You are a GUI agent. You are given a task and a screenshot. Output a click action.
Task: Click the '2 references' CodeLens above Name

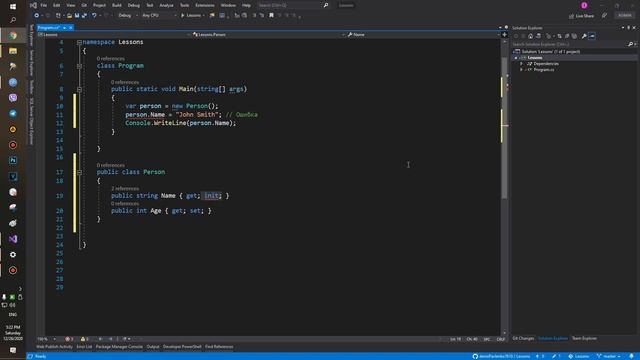pos(125,189)
